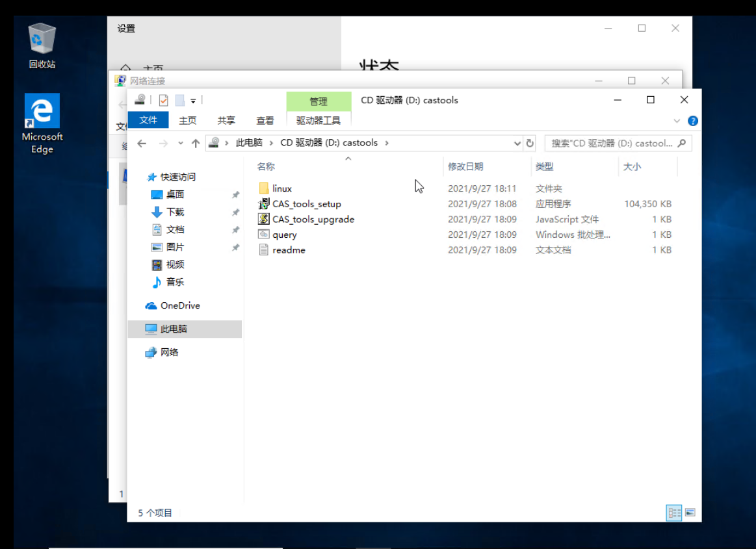Open the Customize Quick Access Toolbar dropdown
This screenshot has height=549, width=756.
(x=193, y=101)
